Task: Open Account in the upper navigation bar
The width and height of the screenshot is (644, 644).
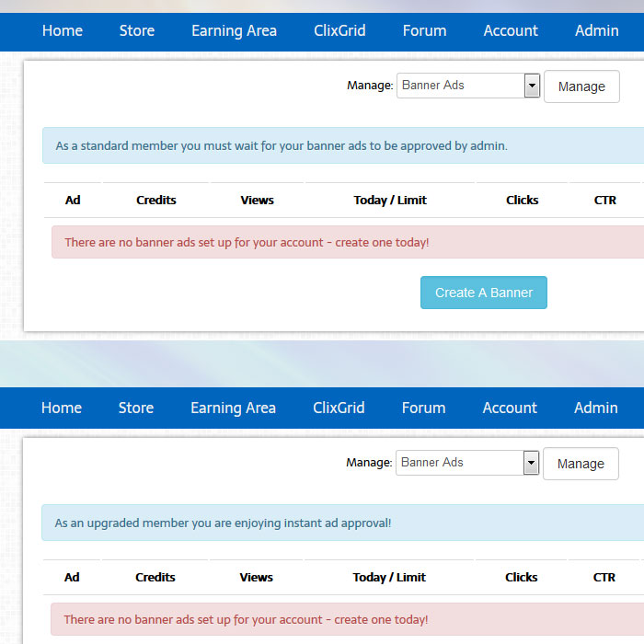Action: click(x=511, y=30)
